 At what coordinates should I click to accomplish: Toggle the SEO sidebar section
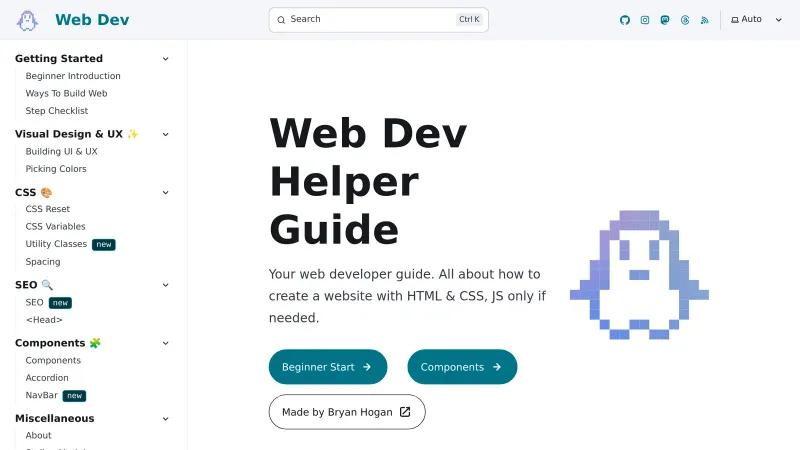tap(166, 285)
